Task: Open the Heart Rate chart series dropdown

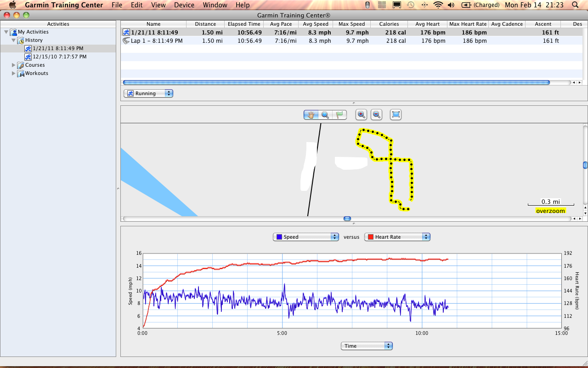Action: tap(397, 237)
